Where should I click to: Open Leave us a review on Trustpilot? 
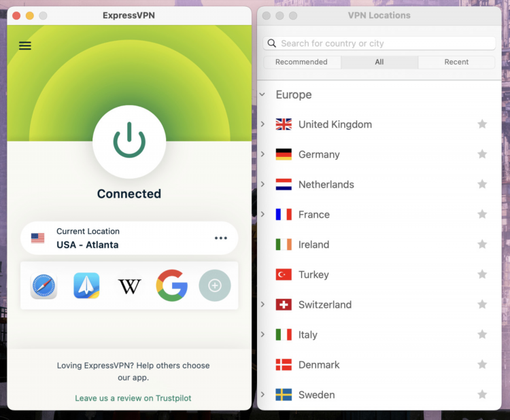pyautogui.click(x=133, y=398)
